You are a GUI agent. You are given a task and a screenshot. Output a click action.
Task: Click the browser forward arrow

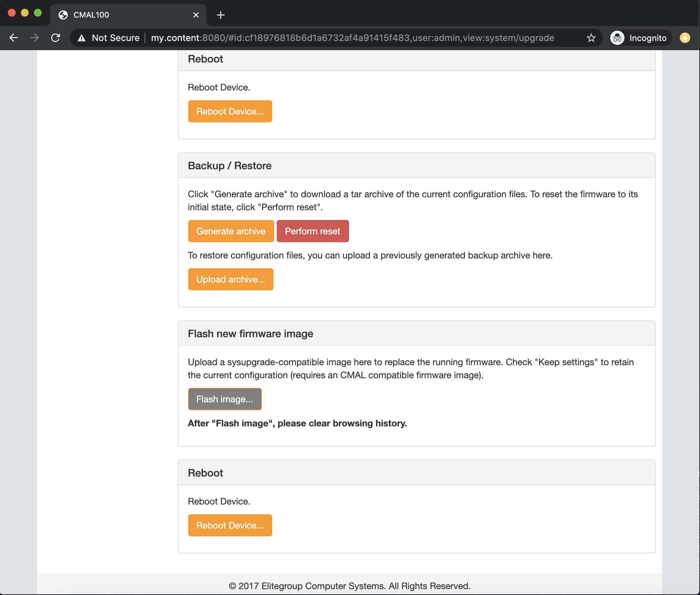click(35, 38)
